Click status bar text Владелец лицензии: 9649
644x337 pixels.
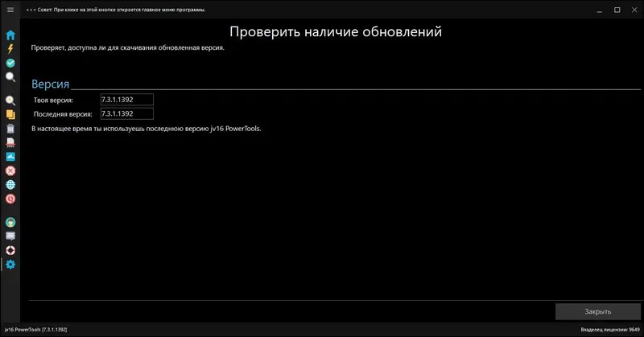coord(610,330)
